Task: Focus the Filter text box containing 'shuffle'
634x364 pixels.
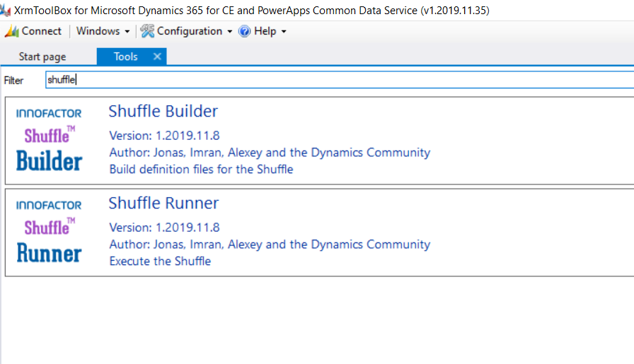Action: pos(333,80)
